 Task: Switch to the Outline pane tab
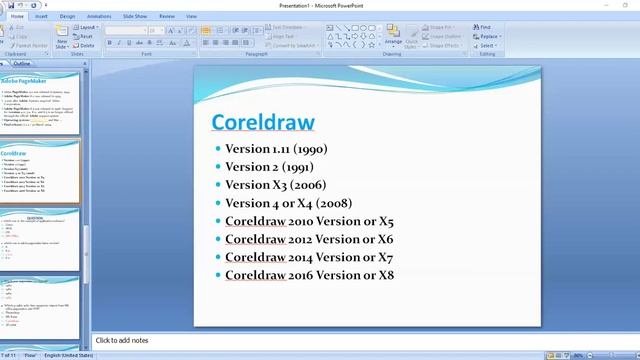point(22,64)
